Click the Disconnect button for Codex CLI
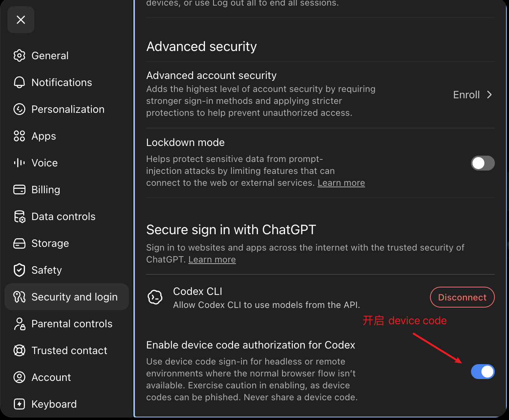509x420 pixels. coord(462,297)
